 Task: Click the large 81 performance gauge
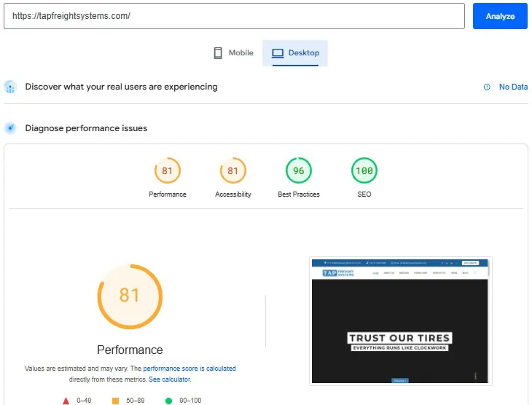click(130, 296)
